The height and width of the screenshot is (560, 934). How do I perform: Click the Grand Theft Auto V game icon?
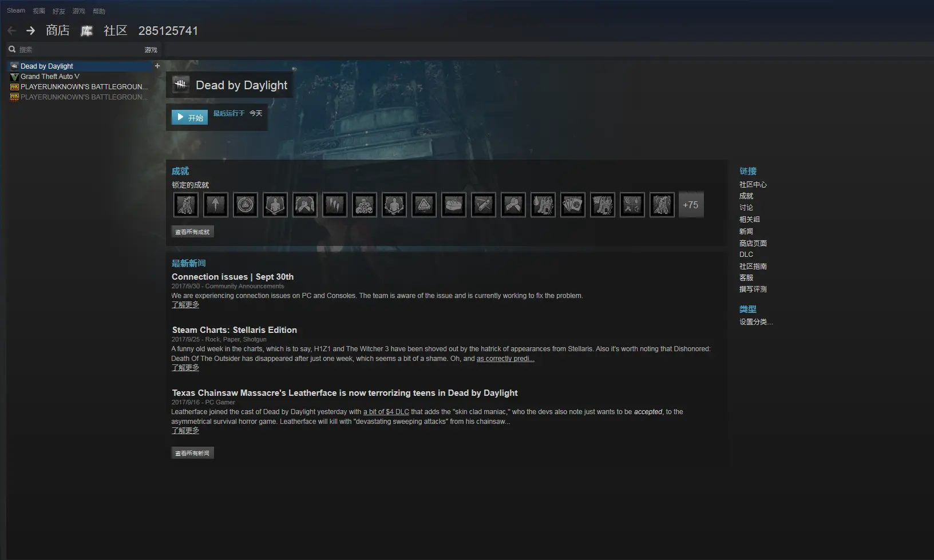pos(14,77)
